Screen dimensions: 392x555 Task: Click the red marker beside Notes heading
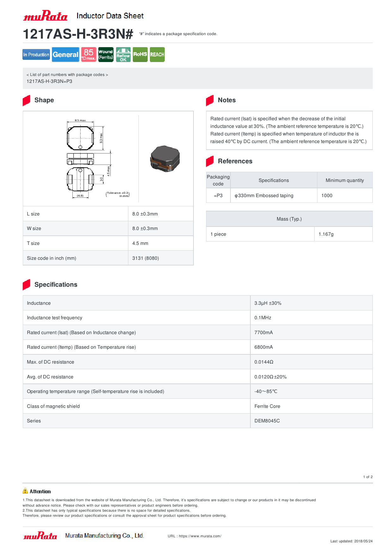pos(210,100)
